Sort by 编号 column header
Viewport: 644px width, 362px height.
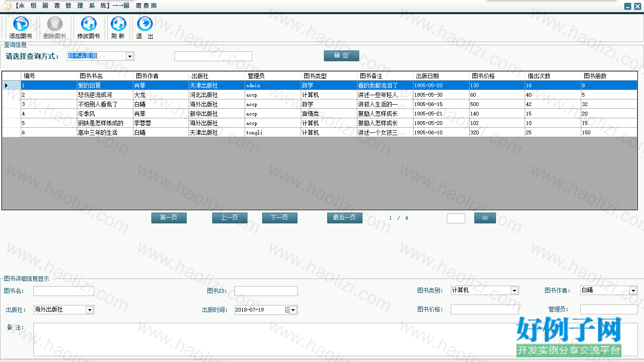49,76
